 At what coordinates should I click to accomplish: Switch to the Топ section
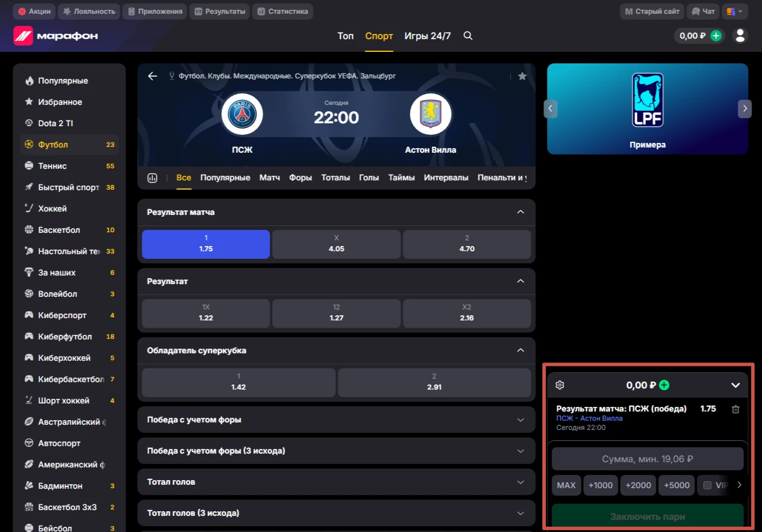345,36
